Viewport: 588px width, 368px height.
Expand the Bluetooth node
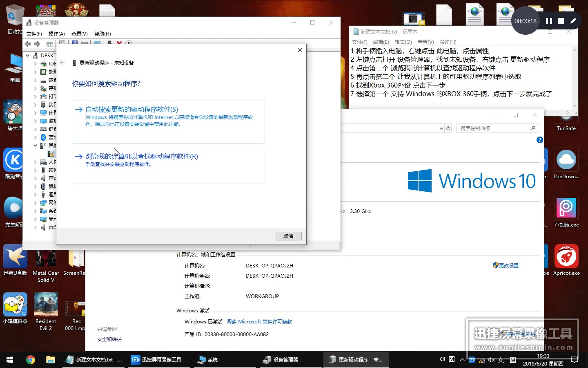pos(35,137)
